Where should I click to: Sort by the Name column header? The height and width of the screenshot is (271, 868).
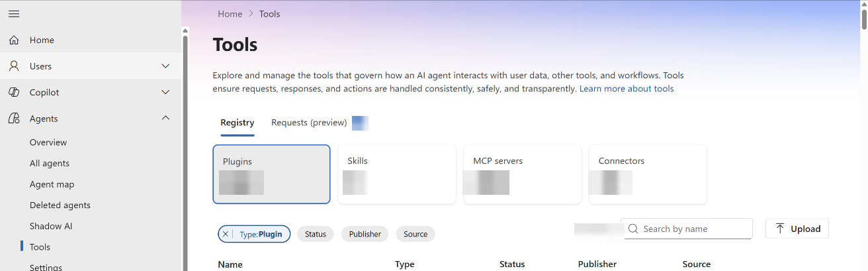pyautogui.click(x=230, y=264)
